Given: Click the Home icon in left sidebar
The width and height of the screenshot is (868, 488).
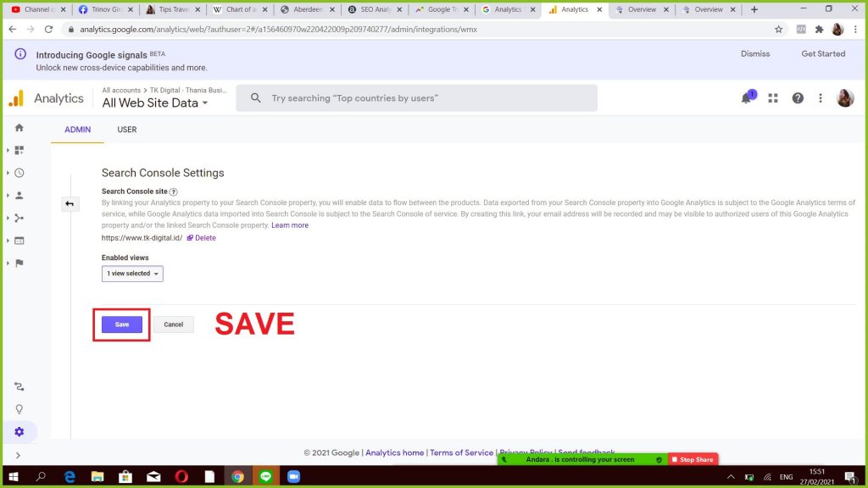Looking at the screenshot, I should coord(19,128).
